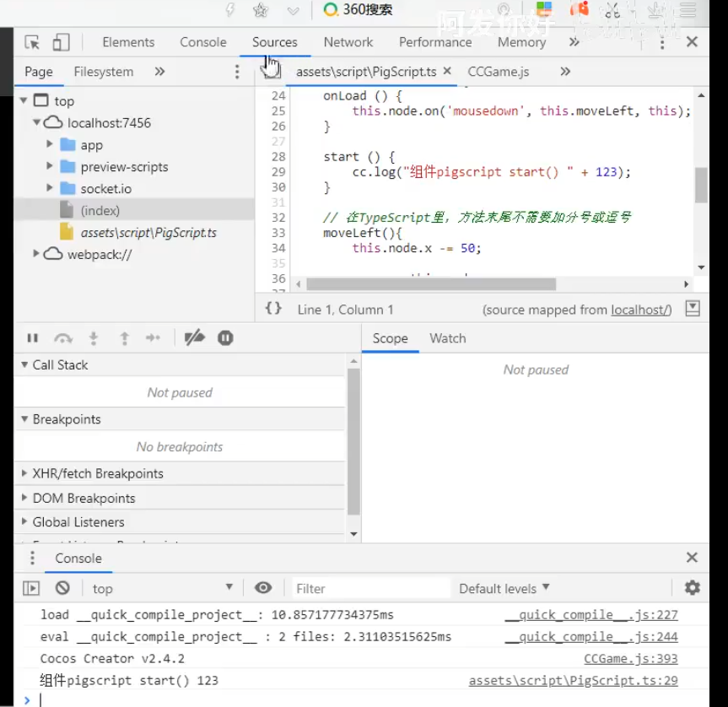
Task: Click the code editor vertical scrollbar thumb
Action: tap(701, 185)
